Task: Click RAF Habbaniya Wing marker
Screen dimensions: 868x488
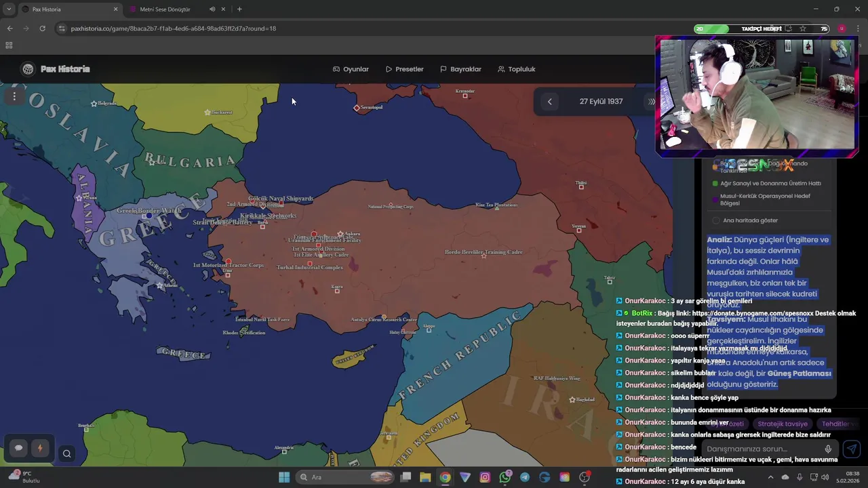Action: coord(557,378)
